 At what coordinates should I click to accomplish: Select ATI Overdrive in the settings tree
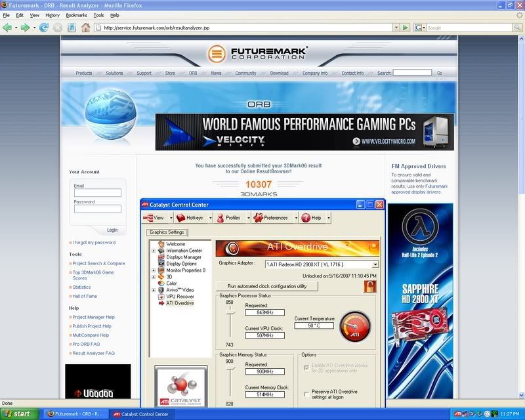[180, 303]
